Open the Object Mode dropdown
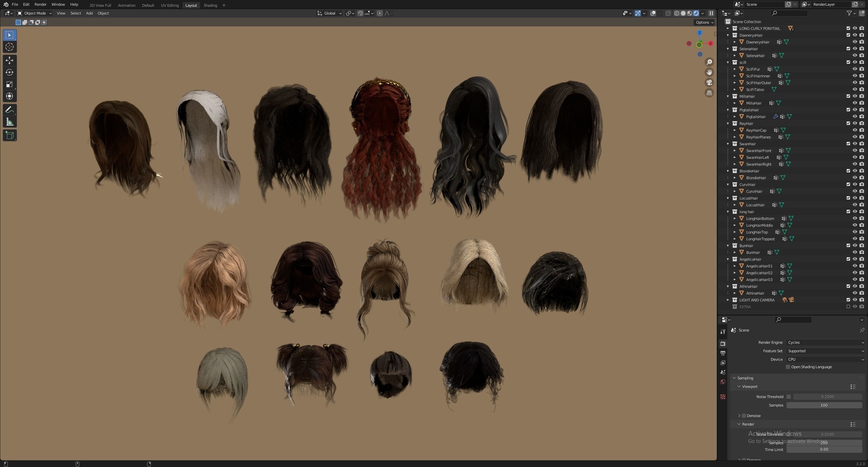 point(35,13)
